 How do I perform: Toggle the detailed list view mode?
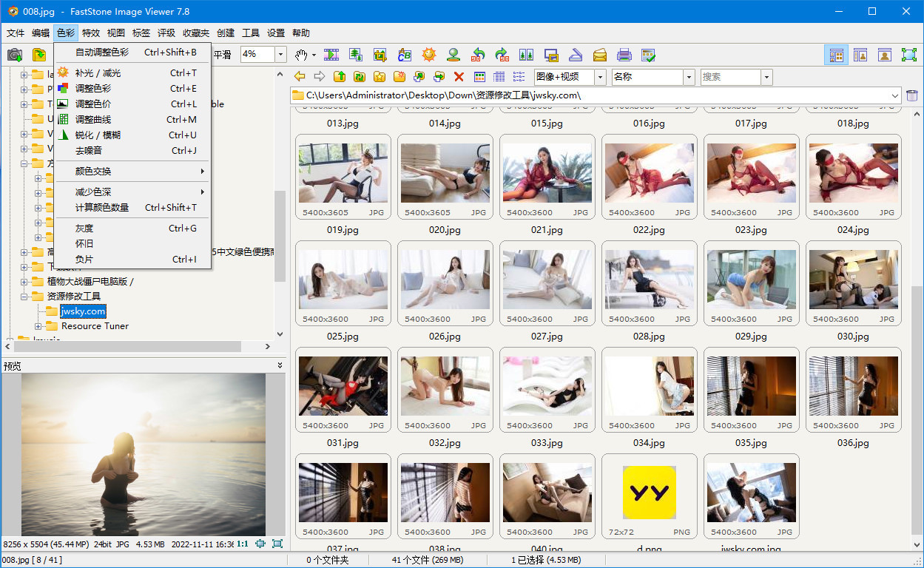tap(499, 76)
